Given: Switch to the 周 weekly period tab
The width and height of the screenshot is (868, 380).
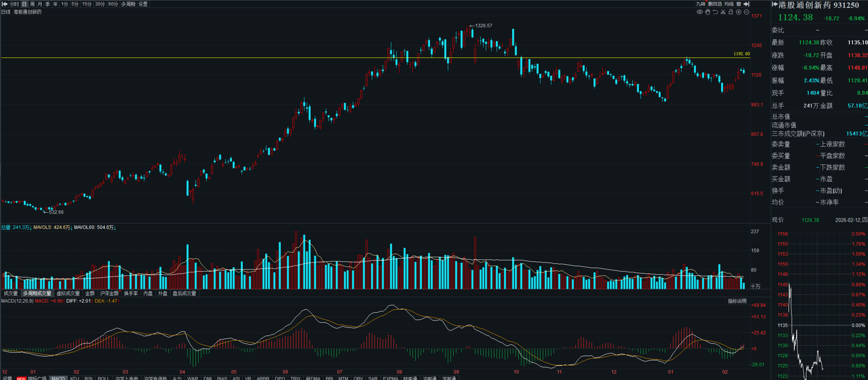Looking at the screenshot, I should (32, 4).
